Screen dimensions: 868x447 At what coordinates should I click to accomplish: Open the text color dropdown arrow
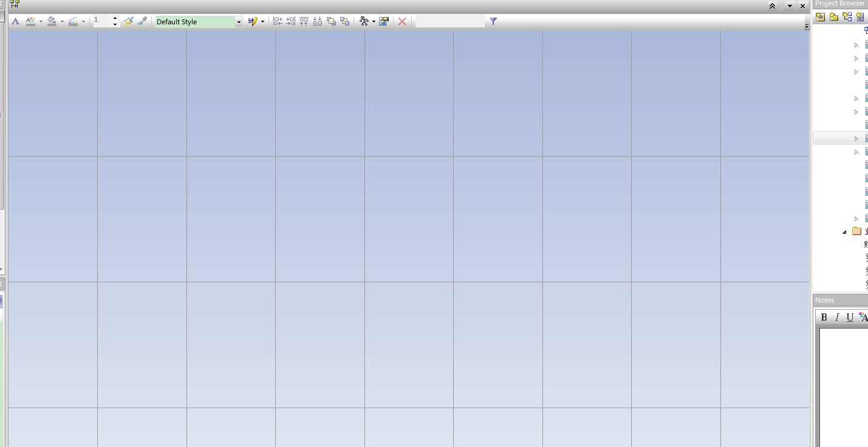41,21
